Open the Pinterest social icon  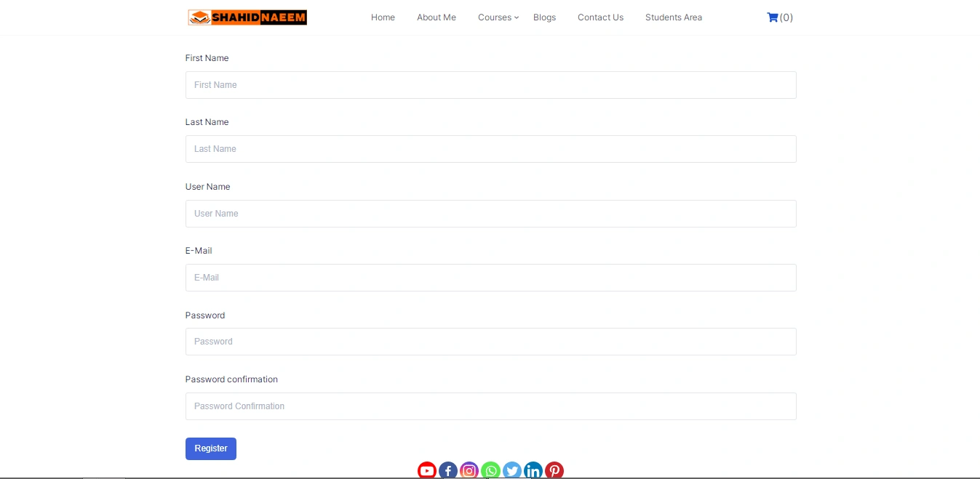point(554,471)
